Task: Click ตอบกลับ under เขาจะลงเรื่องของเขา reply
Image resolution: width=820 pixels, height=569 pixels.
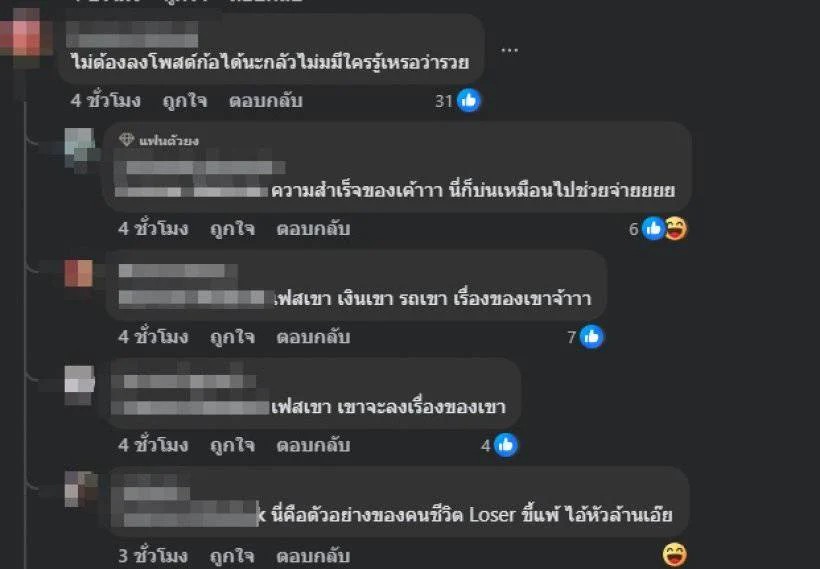Action: point(313,445)
